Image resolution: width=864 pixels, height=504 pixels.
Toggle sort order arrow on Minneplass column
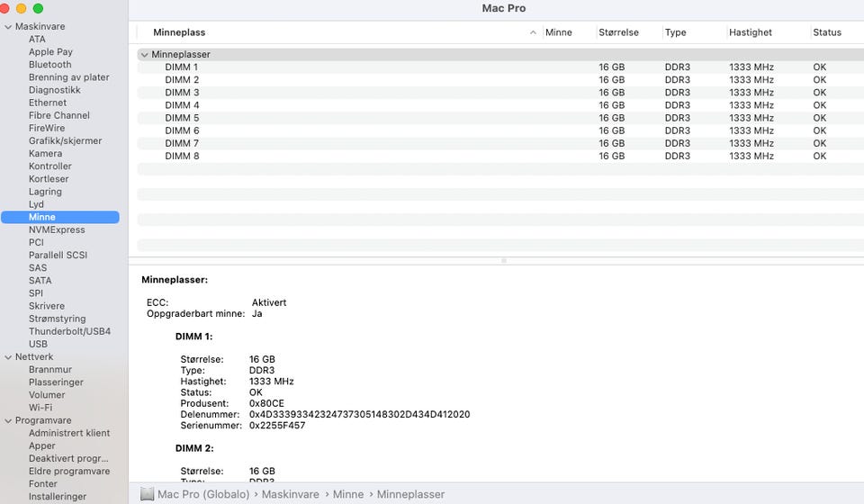533,32
